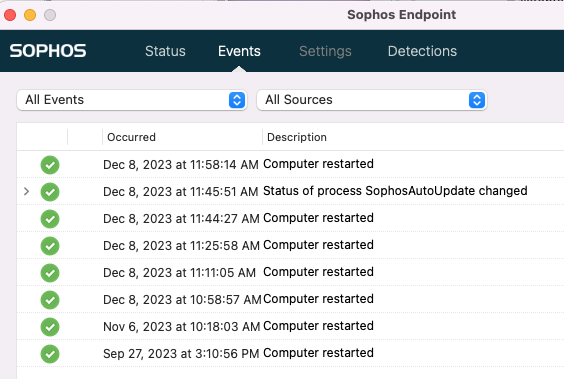Select the 'Dec 8, 2023 at 11:44:27 AM' timestamp
The image size is (564, 379).
[181, 219]
